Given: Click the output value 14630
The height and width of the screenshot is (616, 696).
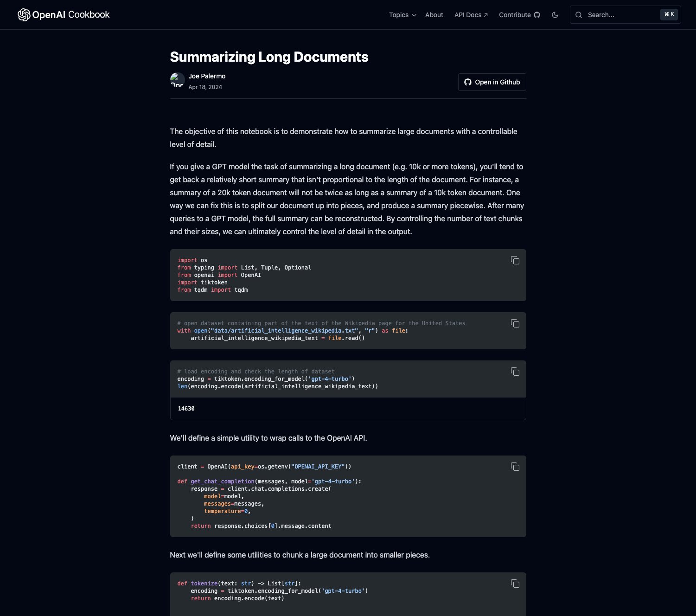Looking at the screenshot, I should pyautogui.click(x=186, y=409).
